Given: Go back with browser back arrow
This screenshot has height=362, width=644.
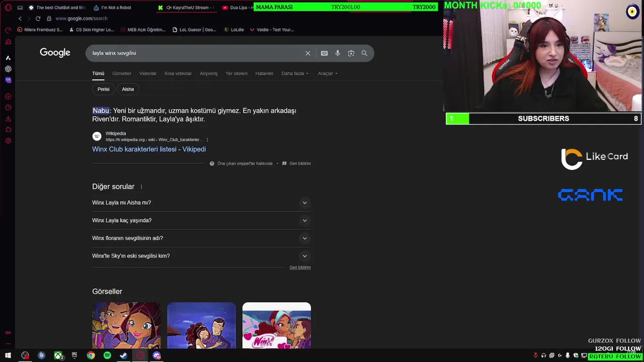Looking at the screenshot, I should (x=20, y=19).
